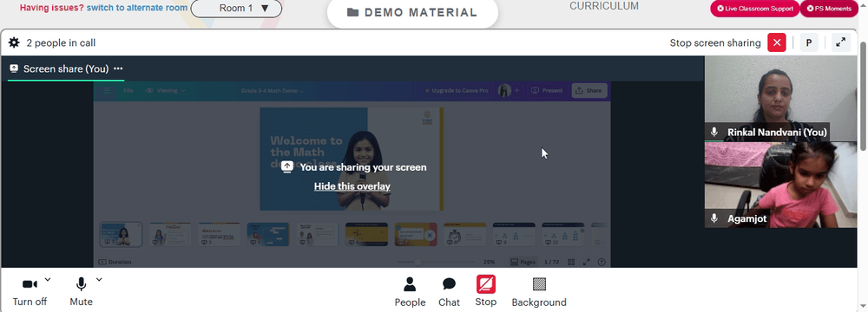Click the P button in call header
This screenshot has height=312, width=868.
click(809, 42)
